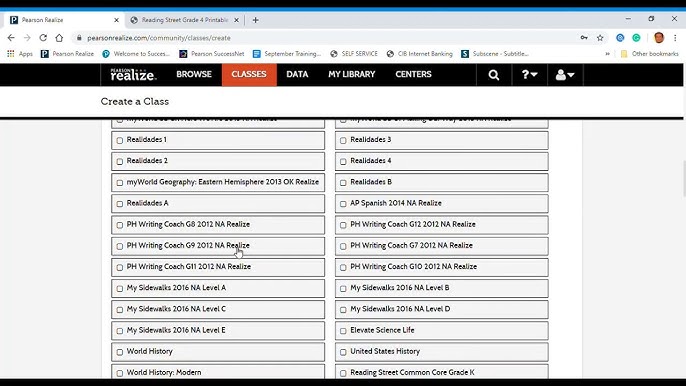This screenshot has width=686, height=386.
Task: Check the World History checkbox
Action: [x=120, y=352]
